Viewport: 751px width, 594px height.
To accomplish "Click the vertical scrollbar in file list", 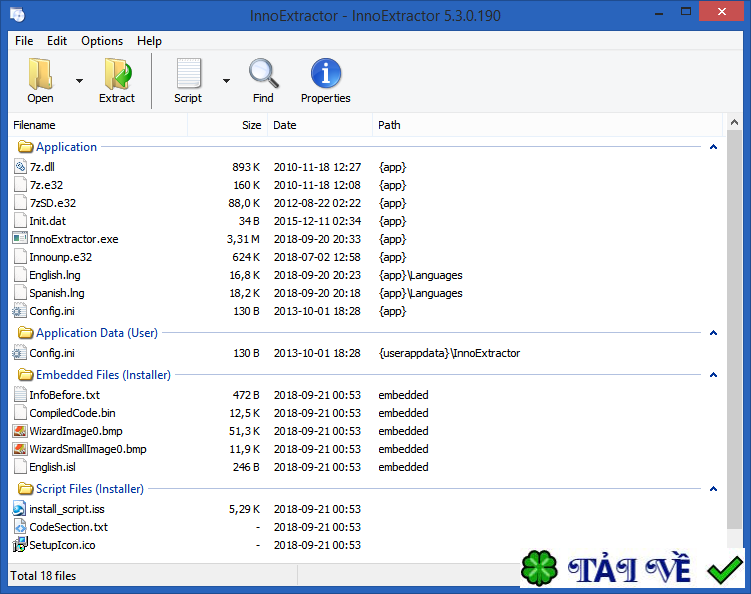I will (x=735, y=330).
